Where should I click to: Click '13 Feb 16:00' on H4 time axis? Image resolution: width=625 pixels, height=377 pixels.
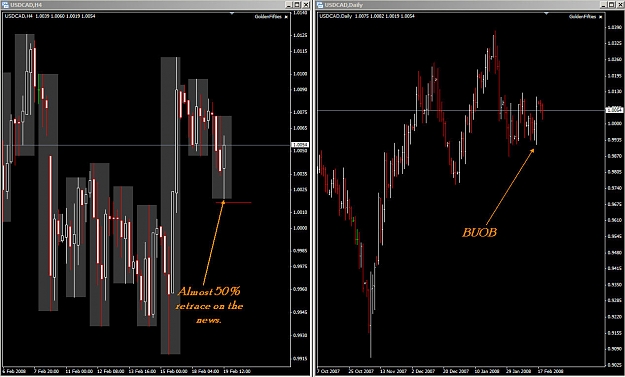pos(141,371)
